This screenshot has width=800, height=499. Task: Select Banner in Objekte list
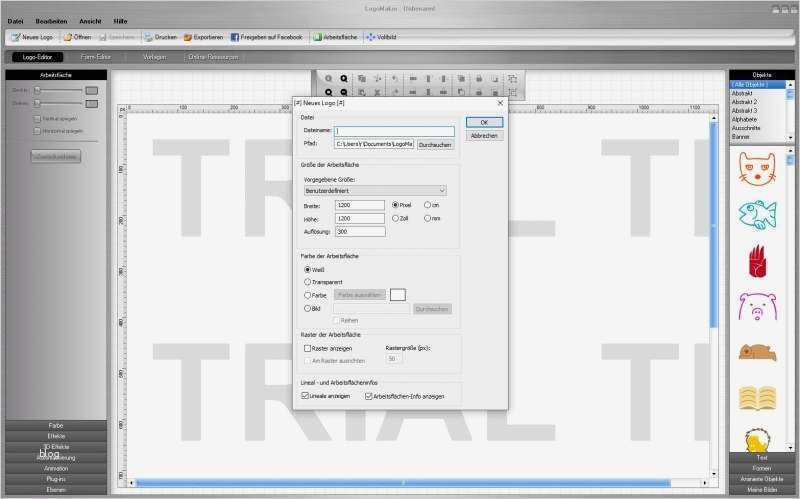click(x=758, y=137)
